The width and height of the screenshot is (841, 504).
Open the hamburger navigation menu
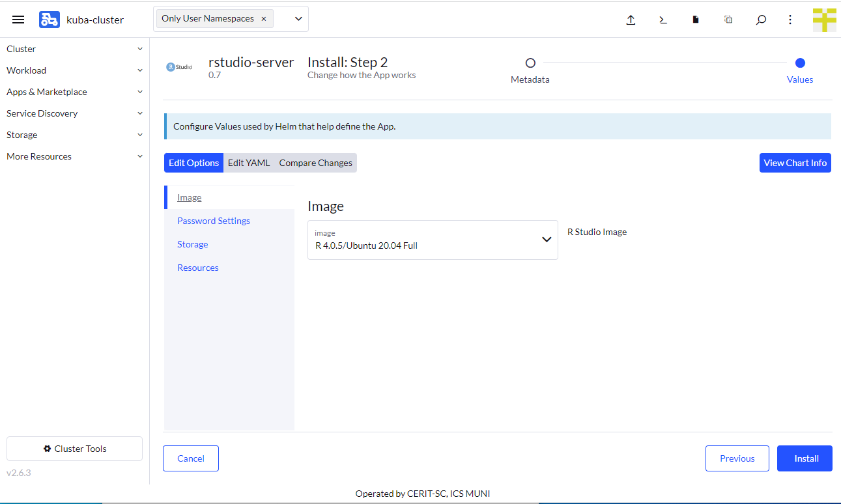click(x=18, y=20)
